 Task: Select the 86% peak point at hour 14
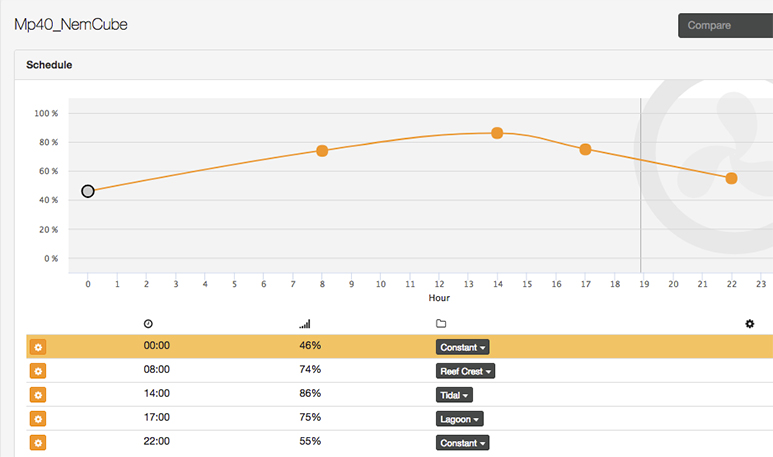pos(497,133)
